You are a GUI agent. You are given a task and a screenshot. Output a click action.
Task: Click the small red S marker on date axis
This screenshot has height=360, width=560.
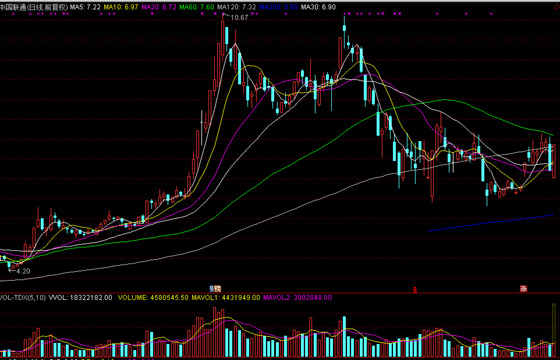click(x=415, y=290)
